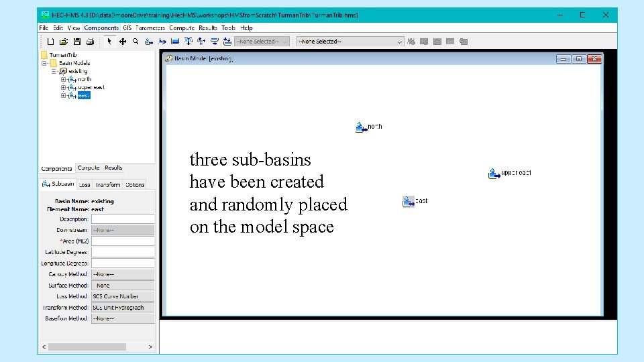Switch to the Results tab

point(113,168)
